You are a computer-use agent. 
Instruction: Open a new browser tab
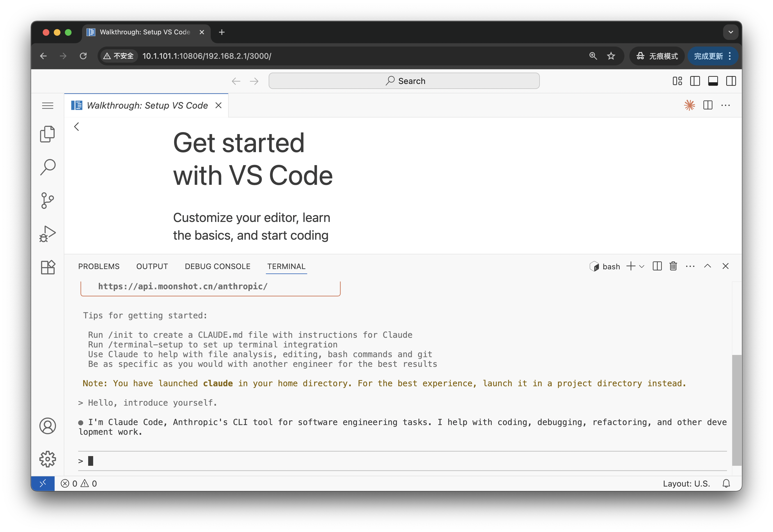[x=222, y=32]
